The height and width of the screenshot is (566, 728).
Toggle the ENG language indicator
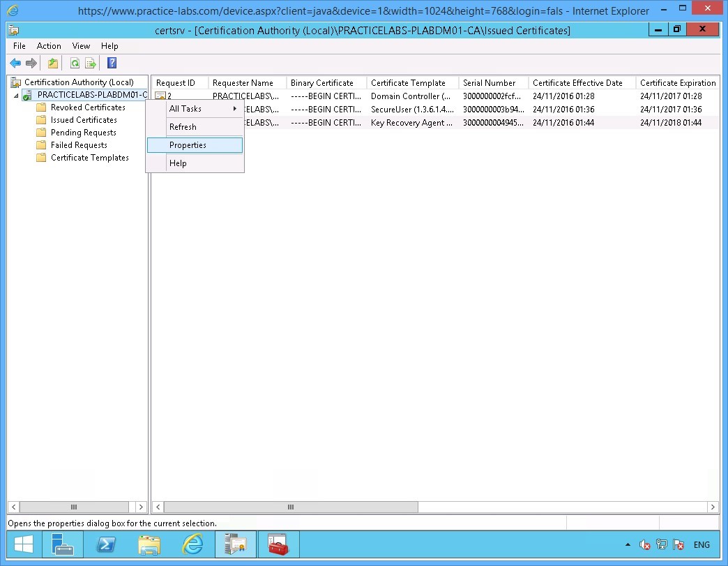coord(701,544)
